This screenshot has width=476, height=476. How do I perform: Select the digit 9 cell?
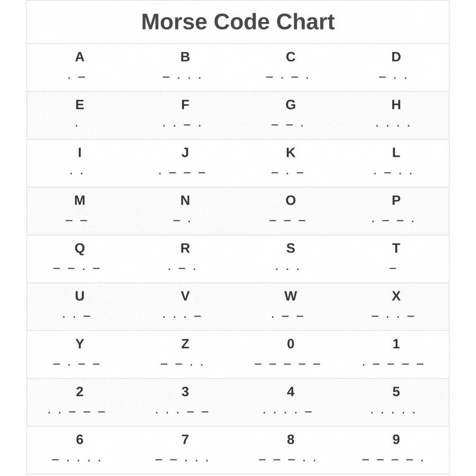(x=396, y=449)
